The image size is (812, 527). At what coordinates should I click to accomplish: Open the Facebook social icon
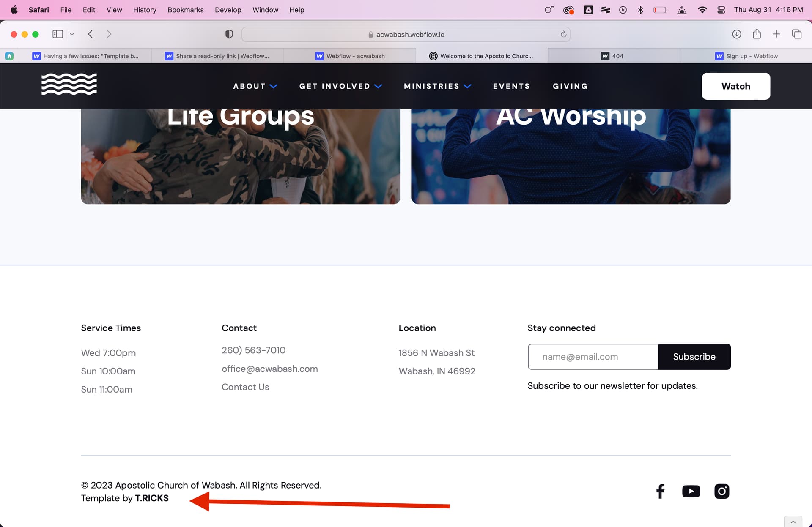point(660,491)
